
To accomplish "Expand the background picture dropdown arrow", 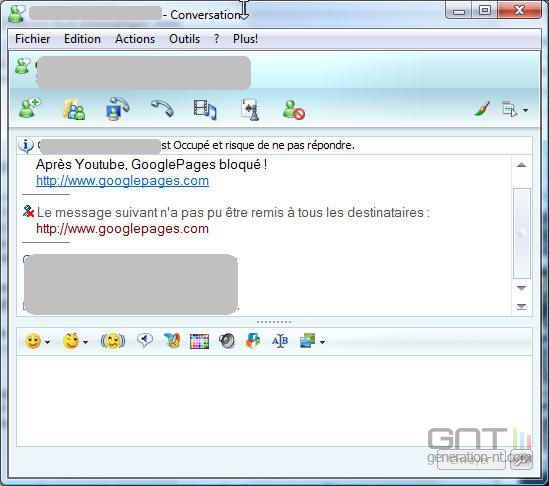I will pos(322,342).
